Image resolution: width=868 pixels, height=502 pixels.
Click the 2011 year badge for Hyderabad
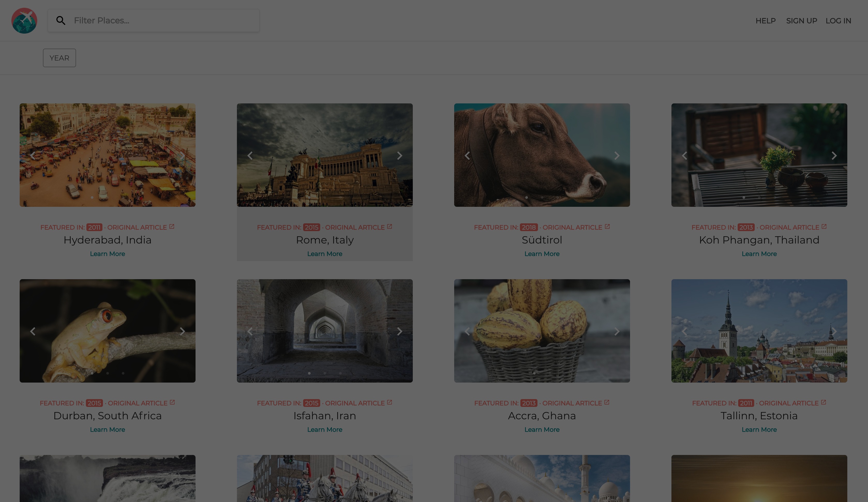(94, 227)
